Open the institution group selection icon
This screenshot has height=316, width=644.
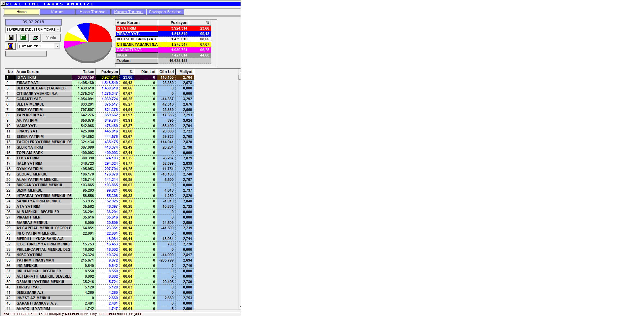click(x=10, y=46)
